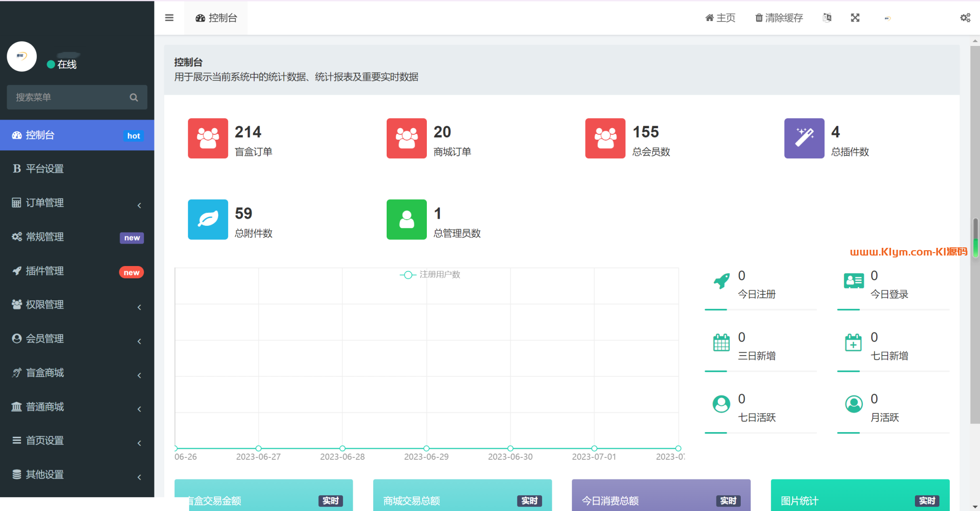
Task: Click the hamburger sidebar toggle icon
Action: (169, 18)
